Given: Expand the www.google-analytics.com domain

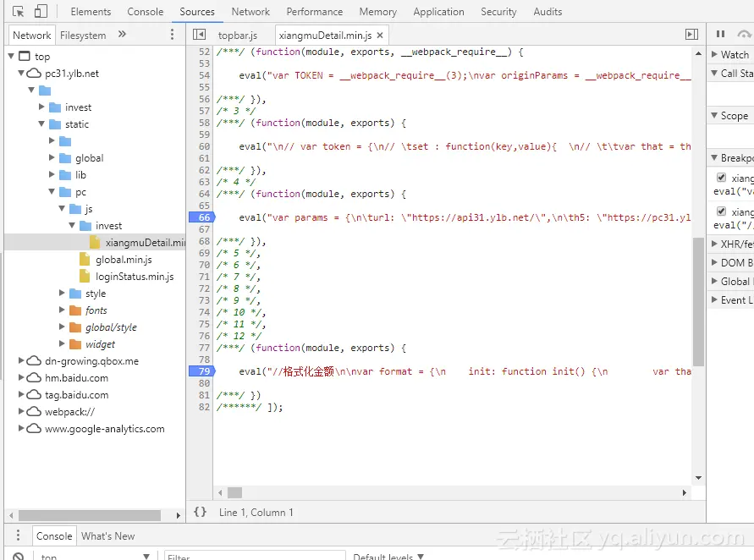Looking at the screenshot, I should 20,428.
